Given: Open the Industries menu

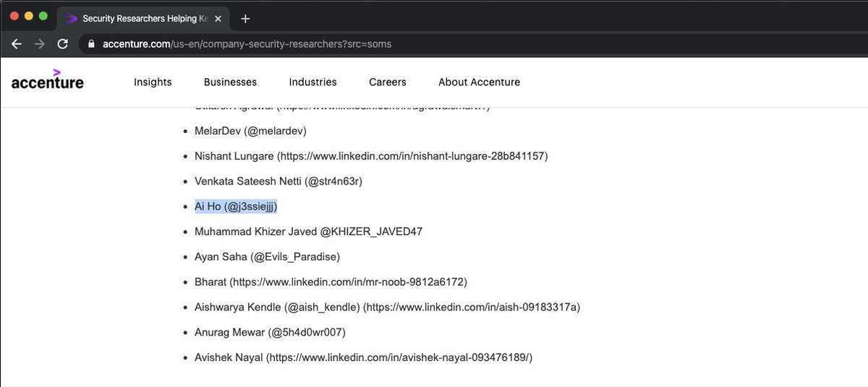Looking at the screenshot, I should coord(312,82).
